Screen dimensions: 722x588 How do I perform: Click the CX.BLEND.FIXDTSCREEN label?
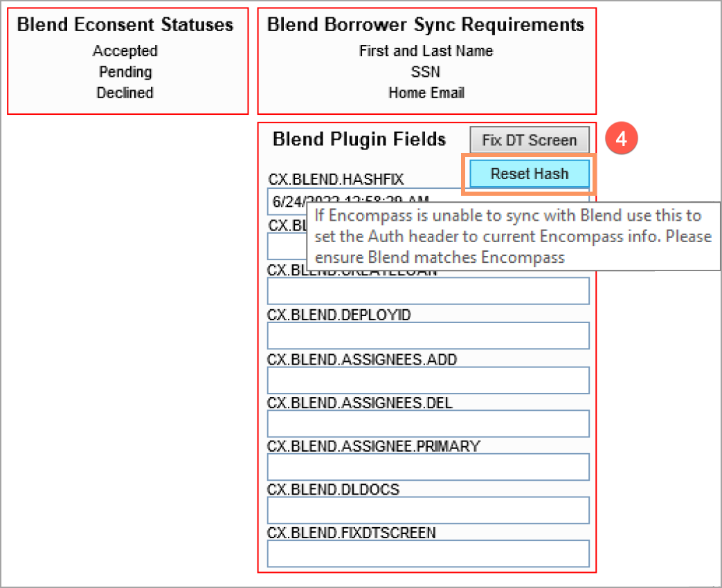(352, 533)
